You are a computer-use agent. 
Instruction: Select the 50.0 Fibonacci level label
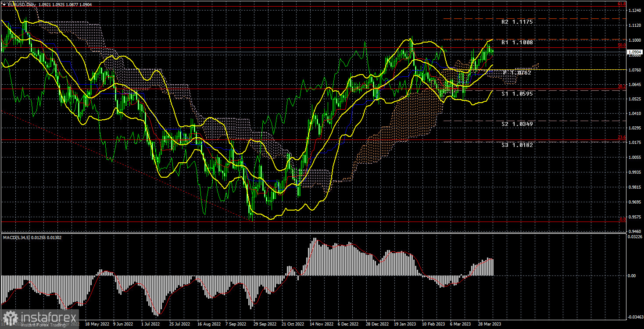(x=621, y=45)
